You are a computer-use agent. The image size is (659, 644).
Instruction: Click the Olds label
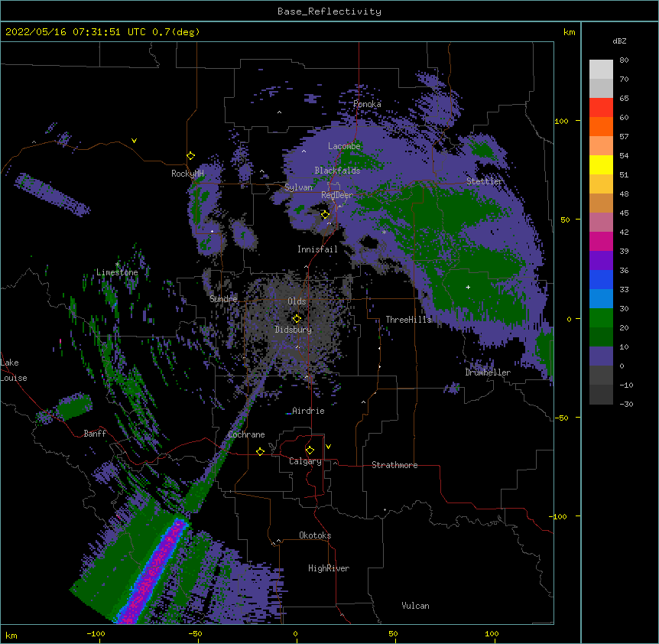tap(297, 301)
